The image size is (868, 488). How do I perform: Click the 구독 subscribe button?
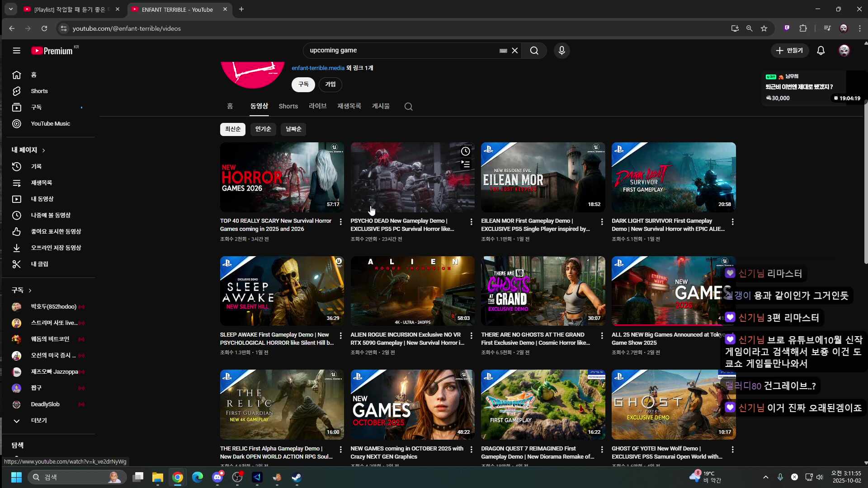point(303,84)
